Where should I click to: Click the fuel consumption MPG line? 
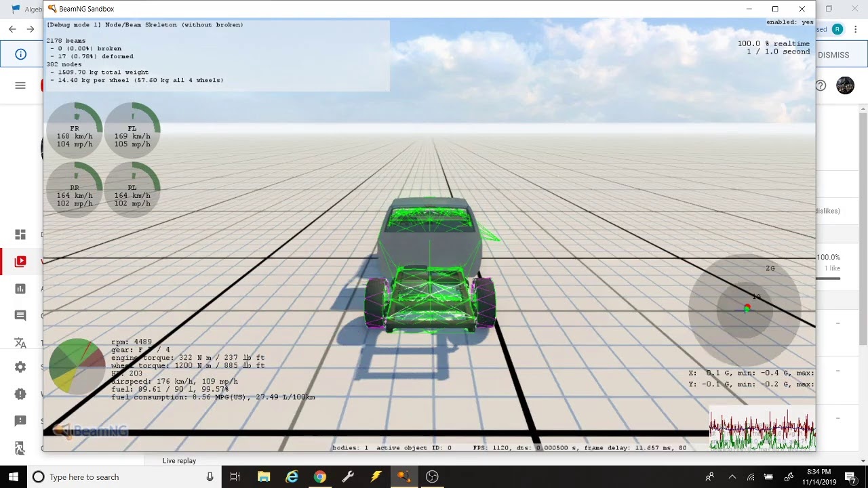click(213, 397)
